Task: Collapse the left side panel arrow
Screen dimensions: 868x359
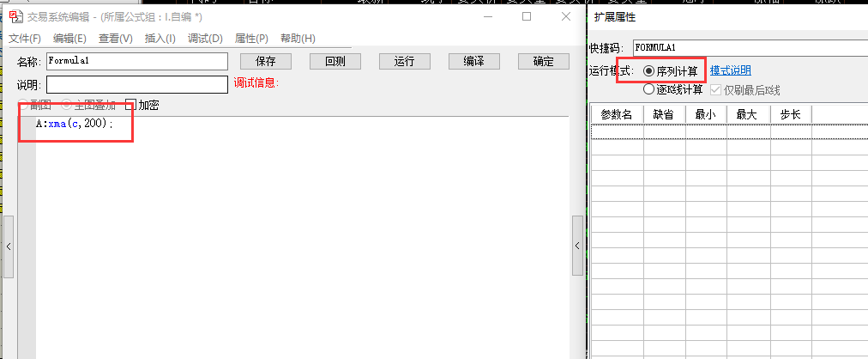Action: point(9,246)
